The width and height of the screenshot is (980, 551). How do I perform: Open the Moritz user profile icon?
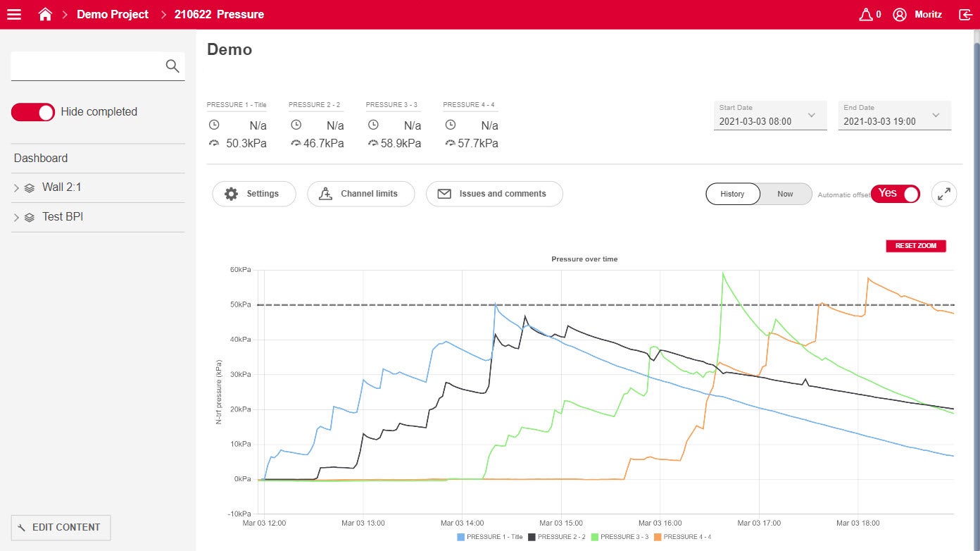click(x=899, y=14)
